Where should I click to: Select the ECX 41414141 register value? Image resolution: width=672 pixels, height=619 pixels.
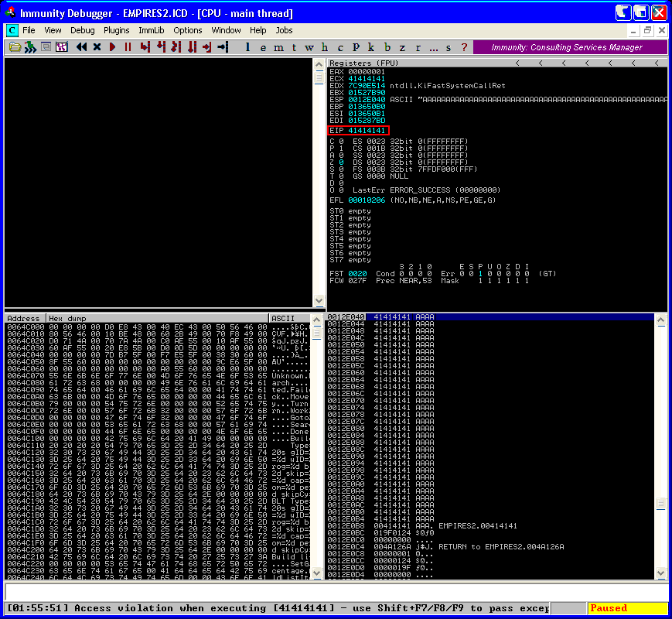tap(367, 78)
